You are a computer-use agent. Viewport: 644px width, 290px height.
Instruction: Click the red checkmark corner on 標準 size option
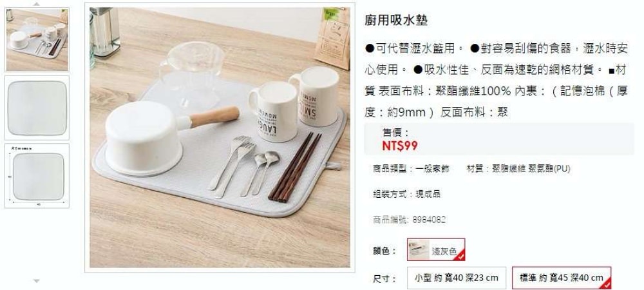(x=607, y=284)
